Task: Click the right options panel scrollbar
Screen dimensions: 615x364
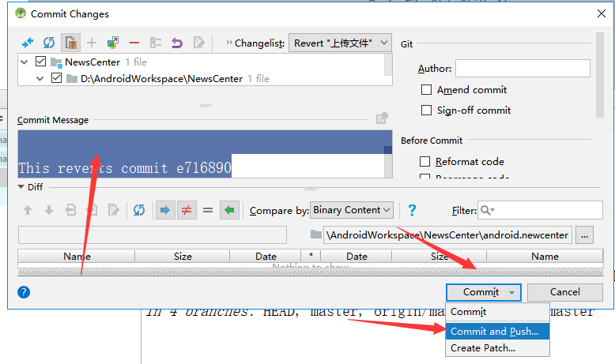Action: coord(600,75)
